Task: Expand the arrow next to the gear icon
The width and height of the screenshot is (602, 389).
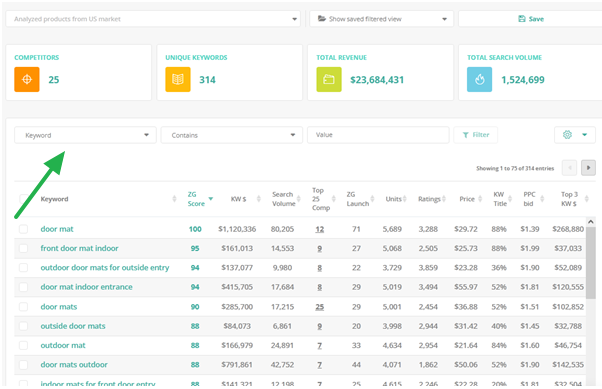Action: coord(584,135)
